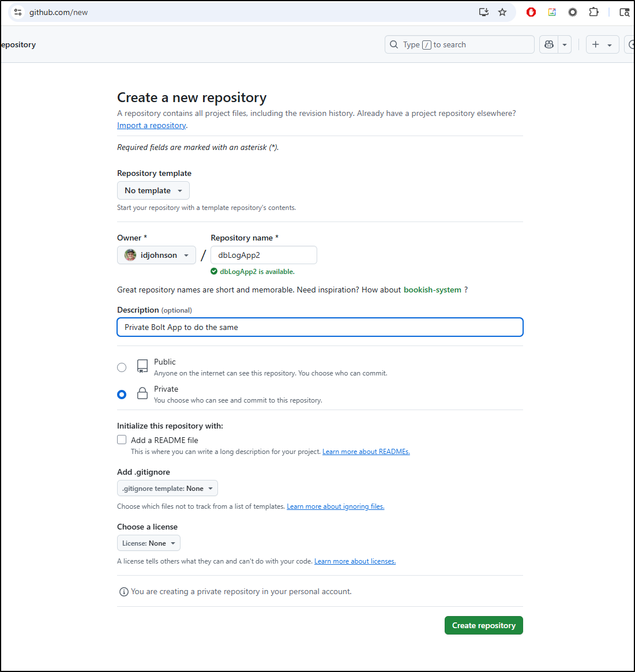Select the Private visibility radio button
This screenshot has width=635, height=672.
(x=122, y=395)
